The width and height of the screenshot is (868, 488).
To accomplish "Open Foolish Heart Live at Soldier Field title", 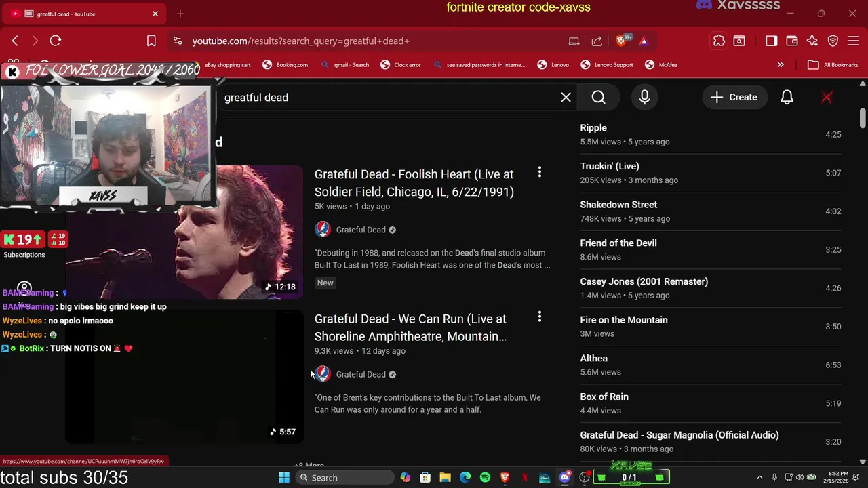I will pyautogui.click(x=414, y=183).
